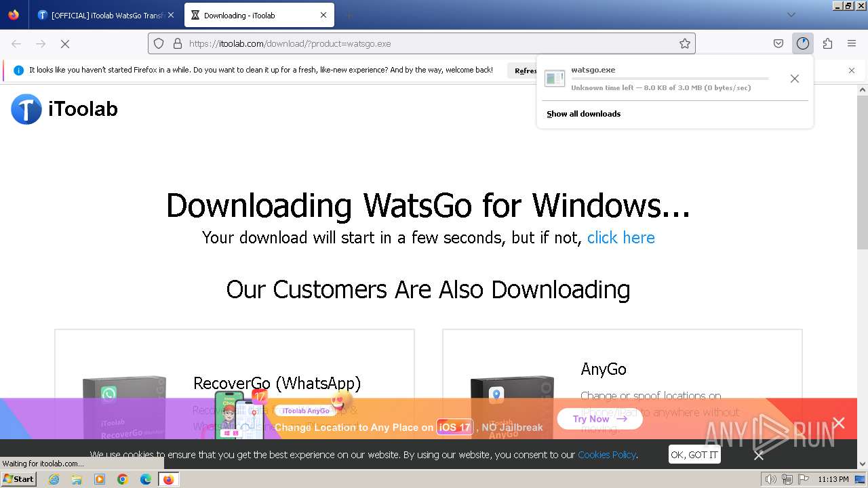
Task: Click the vertical scrollbar thumb
Action: 863,173
